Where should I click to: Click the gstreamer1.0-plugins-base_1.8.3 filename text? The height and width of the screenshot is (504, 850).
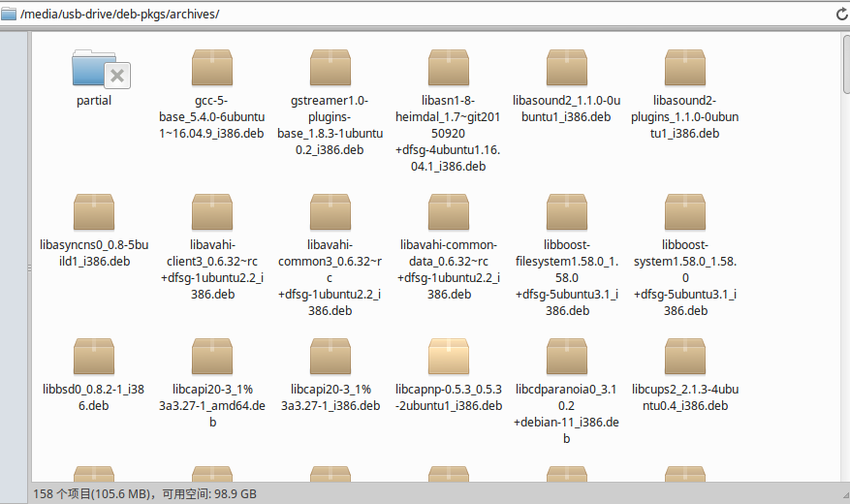(x=331, y=125)
